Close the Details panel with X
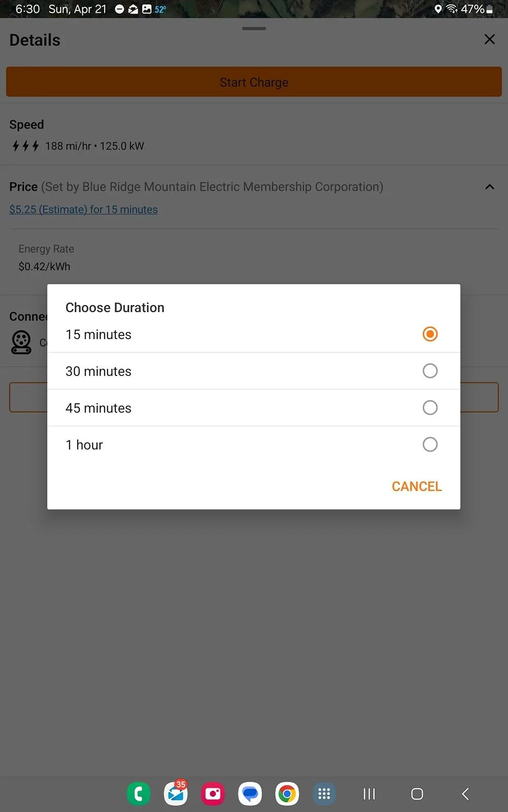The height and width of the screenshot is (812, 508). [x=490, y=40]
